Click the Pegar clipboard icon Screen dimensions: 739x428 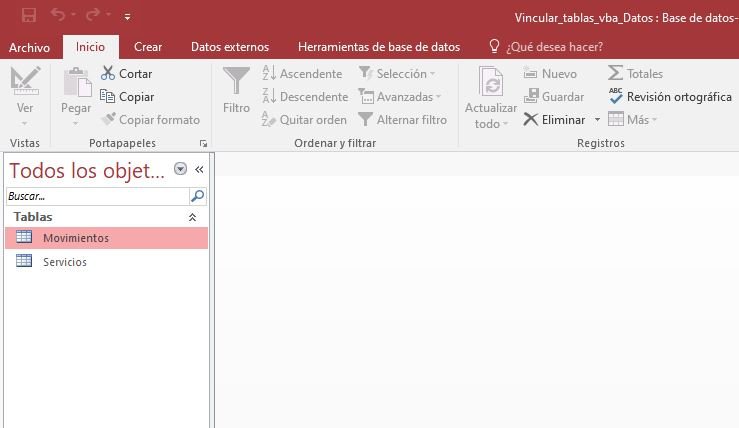(77, 82)
